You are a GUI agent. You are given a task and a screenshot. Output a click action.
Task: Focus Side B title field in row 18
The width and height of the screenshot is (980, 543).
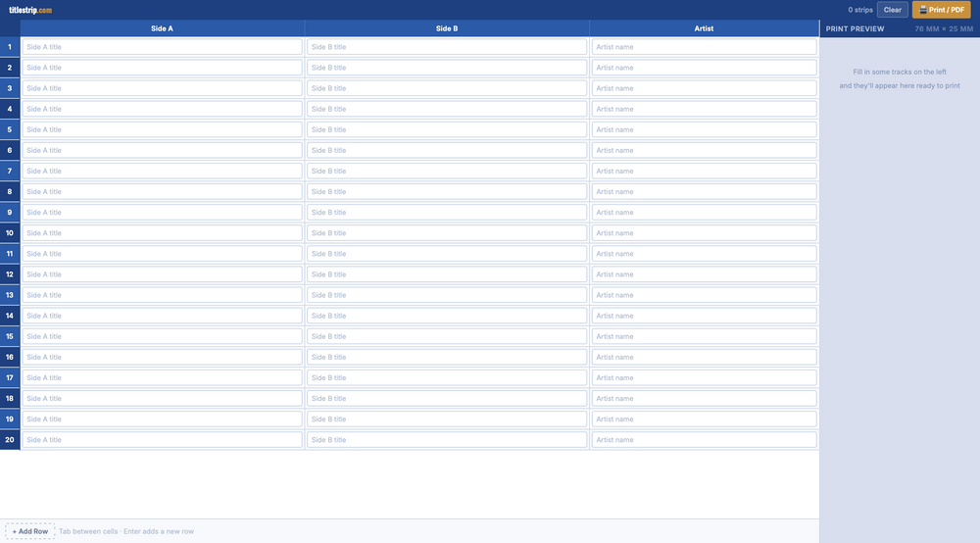pyautogui.click(x=447, y=397)
